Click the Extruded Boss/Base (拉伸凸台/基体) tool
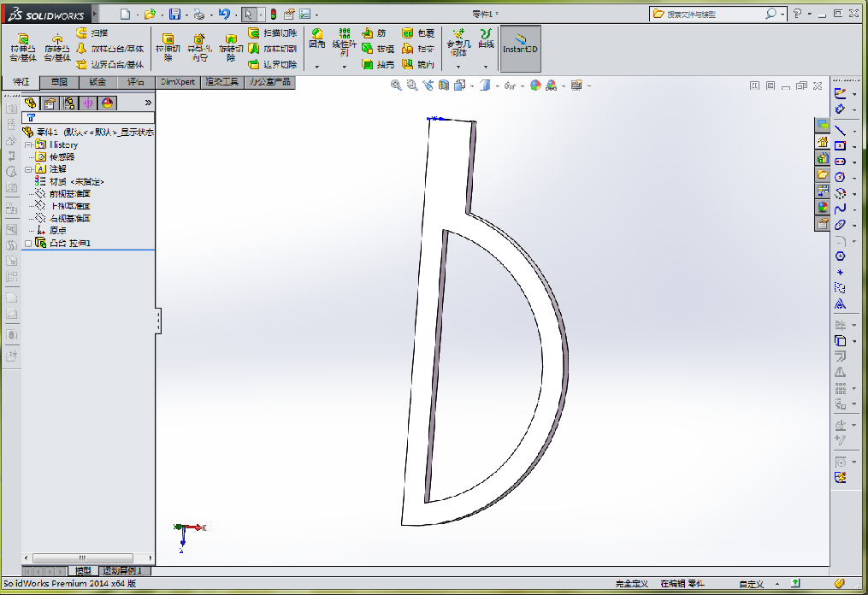Image resolution: width=868 pixels, height=595 pixels. point(23,48)
